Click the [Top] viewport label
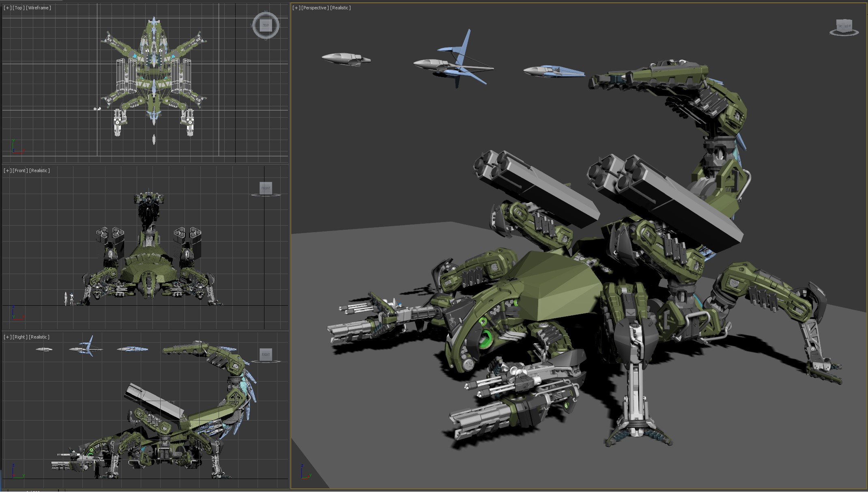This screenshot has height=492, width=868. [18, 8]
